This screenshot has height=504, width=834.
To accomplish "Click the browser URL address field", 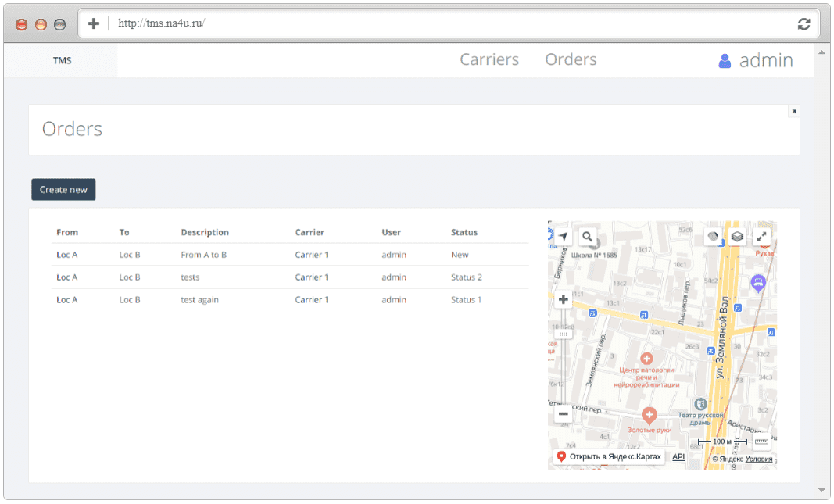I will tap(447, 23).
